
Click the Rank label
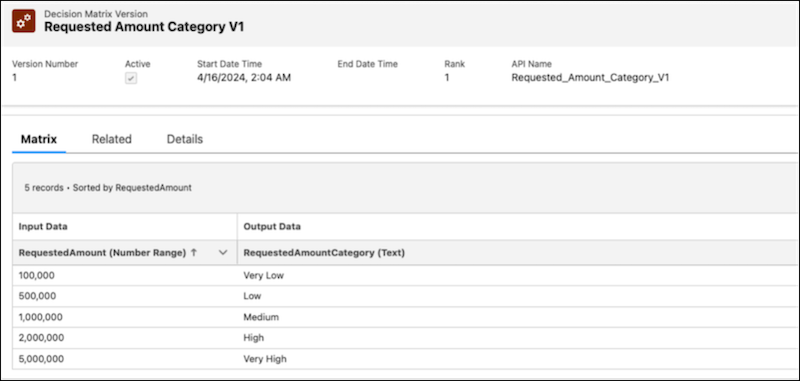click(455, 64)
